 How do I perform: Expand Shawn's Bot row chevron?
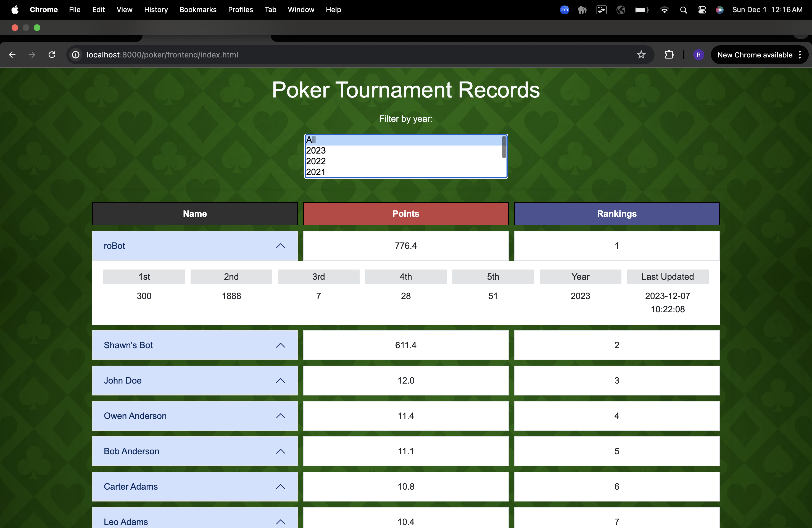(x=280, y=345)
